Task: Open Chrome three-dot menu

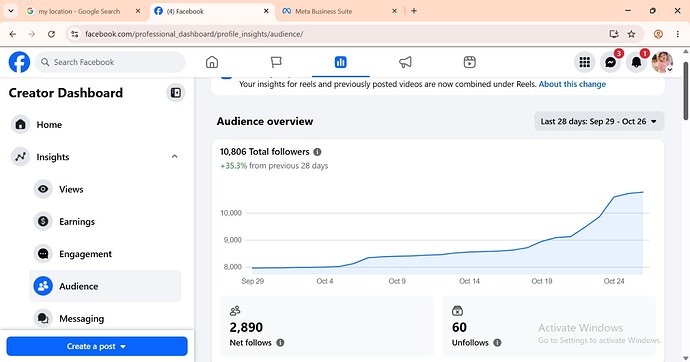Action: click(x=678, y=34)
